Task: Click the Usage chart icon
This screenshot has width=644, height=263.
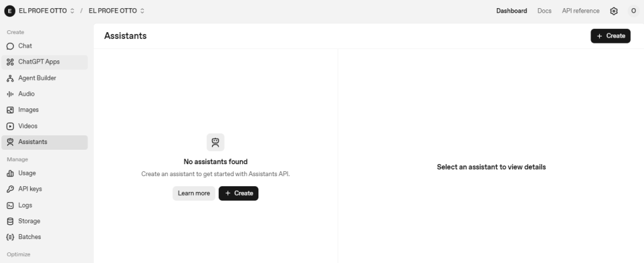Action: [x=10, y=173]
